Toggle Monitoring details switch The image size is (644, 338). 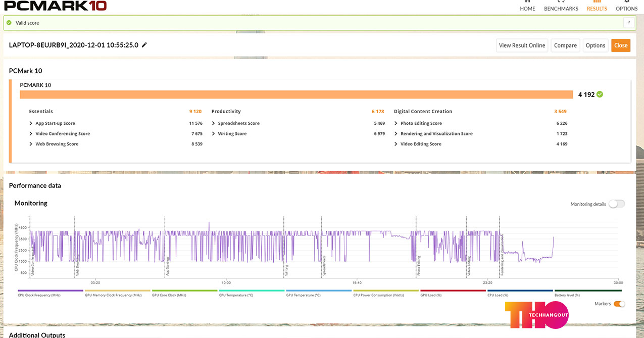point(617,204)
